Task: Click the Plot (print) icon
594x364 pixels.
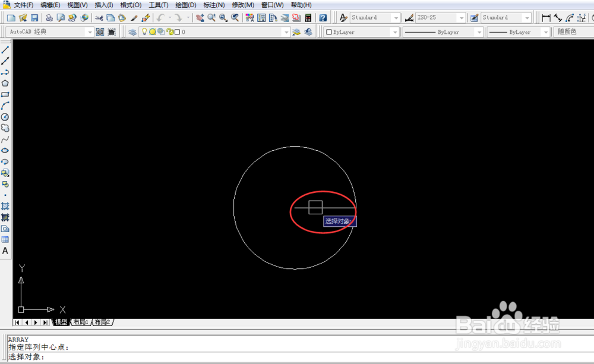Action: (49, 18)
